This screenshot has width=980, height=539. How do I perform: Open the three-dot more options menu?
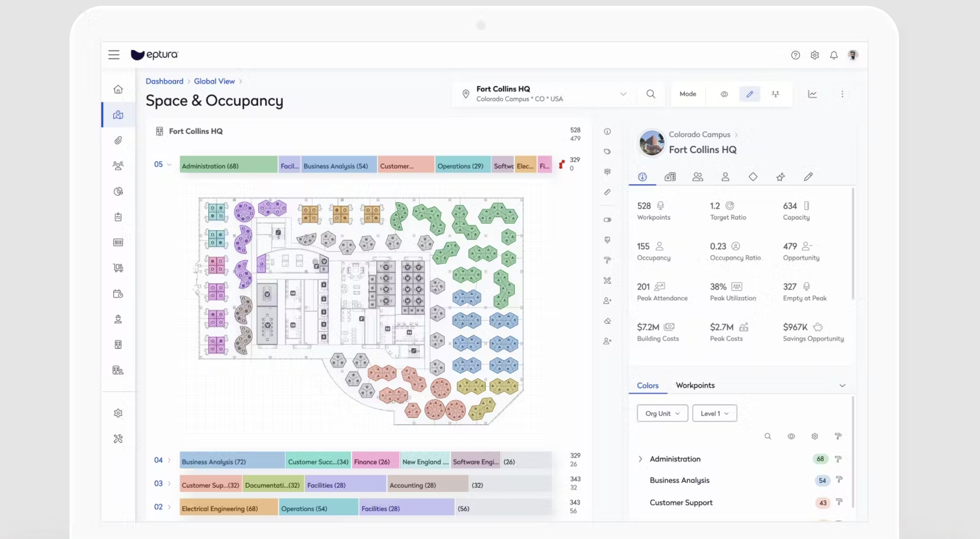pos(842,94)
